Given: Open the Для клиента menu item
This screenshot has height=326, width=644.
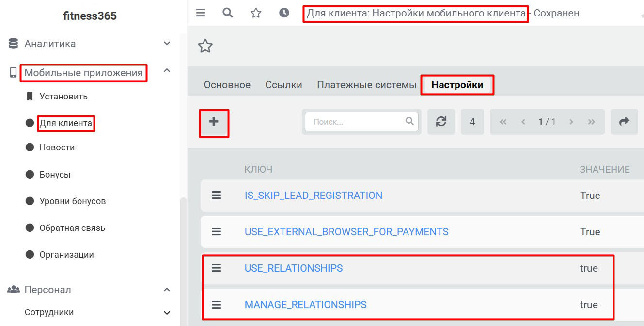Looking at the screenshot, I should click(x=66, y=123).
